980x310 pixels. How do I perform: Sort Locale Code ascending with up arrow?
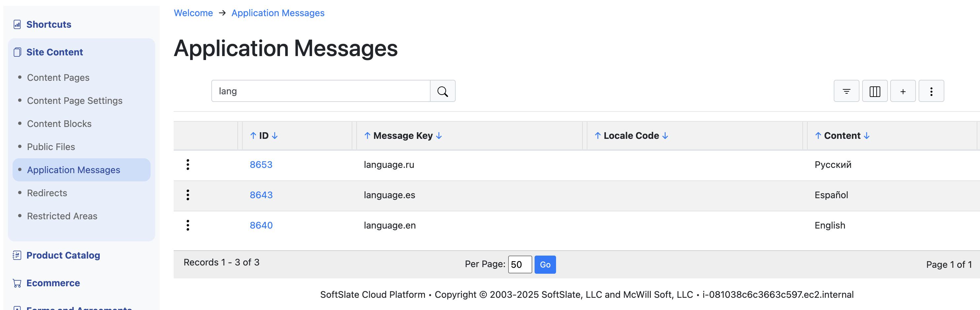coord(598,136)
